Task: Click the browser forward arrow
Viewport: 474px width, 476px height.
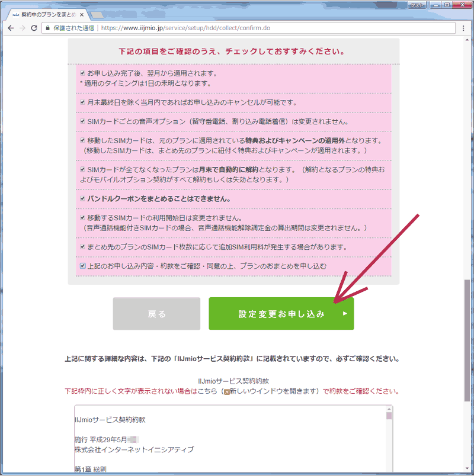Action: coord(23,27)
